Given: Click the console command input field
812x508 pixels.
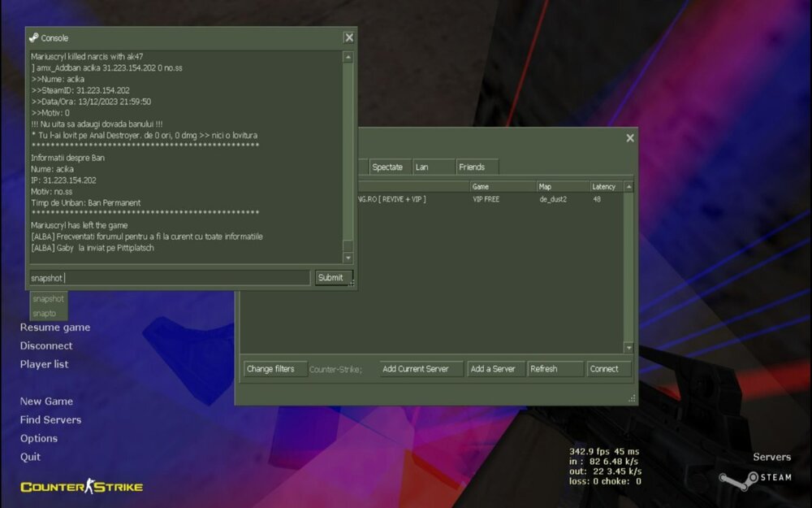Looking at the screenshot, I should (x=170, y=278).
